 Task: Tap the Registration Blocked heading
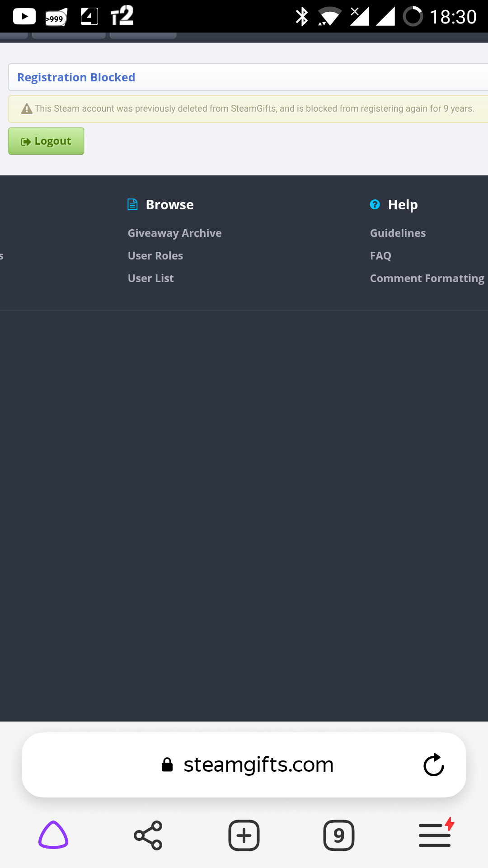coord(76,77)
